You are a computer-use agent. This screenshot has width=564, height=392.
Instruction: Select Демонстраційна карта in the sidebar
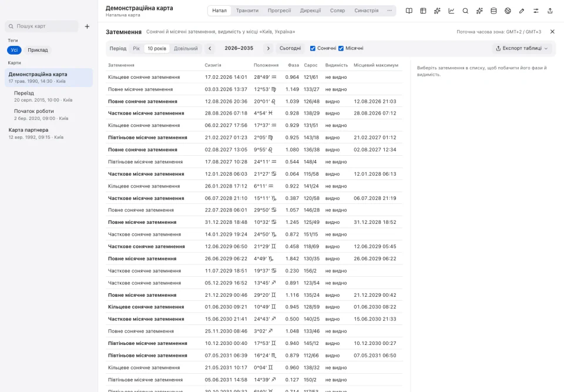[x=49, y=78]
